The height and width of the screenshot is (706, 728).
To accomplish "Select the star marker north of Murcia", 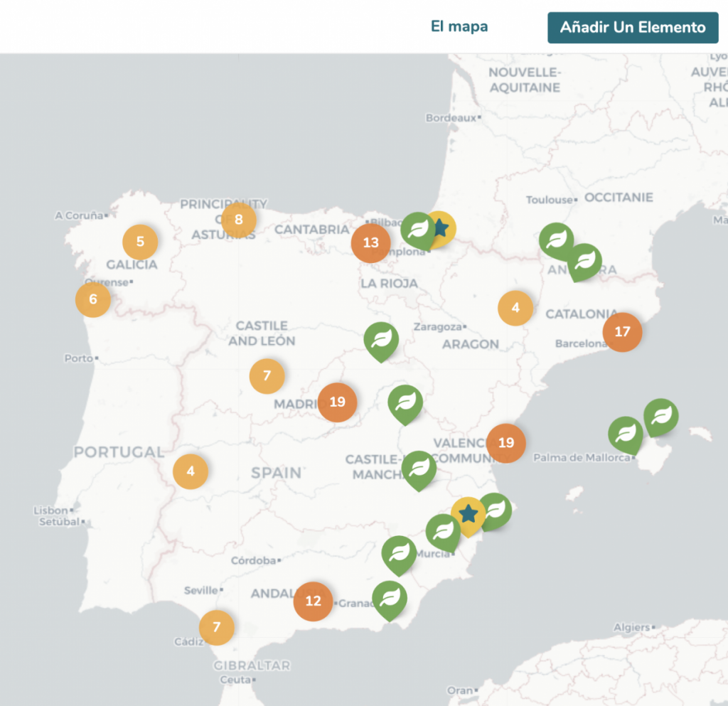I will click(468, 513).
